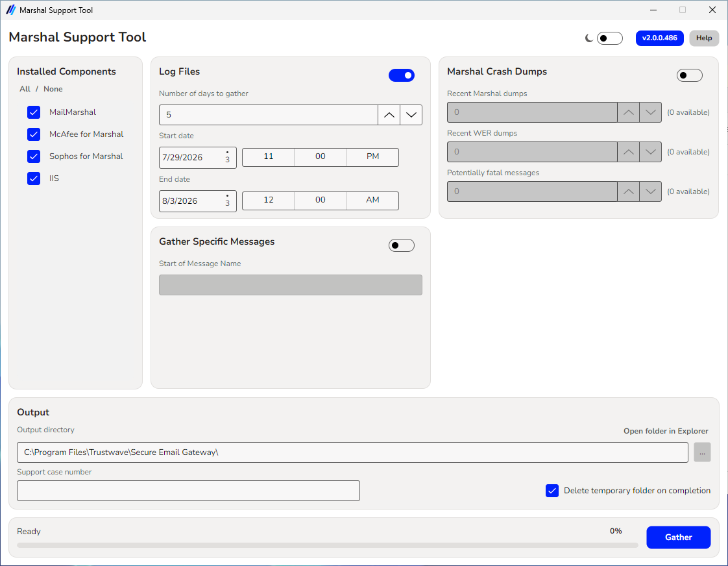Click (0 available) next to Potentially fatal messages
The width and height of the screenshot is (728, 566).
688,191
